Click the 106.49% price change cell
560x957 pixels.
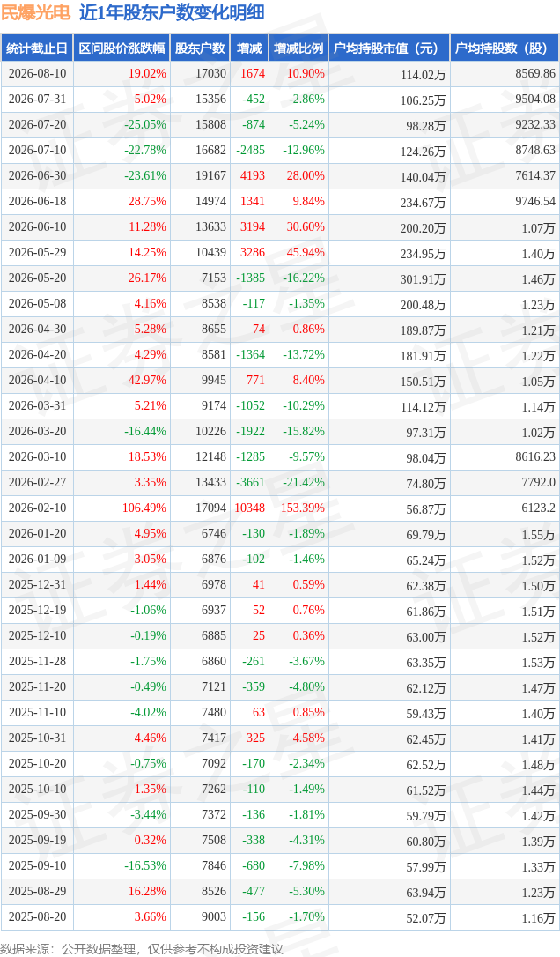click(x=144, y=508)
